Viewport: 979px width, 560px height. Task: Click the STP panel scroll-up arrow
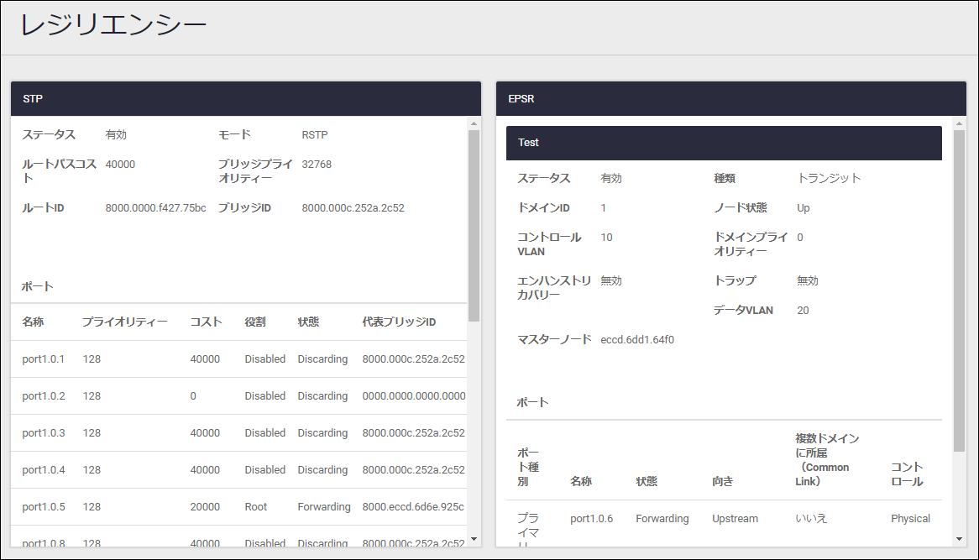click(474, 124)
